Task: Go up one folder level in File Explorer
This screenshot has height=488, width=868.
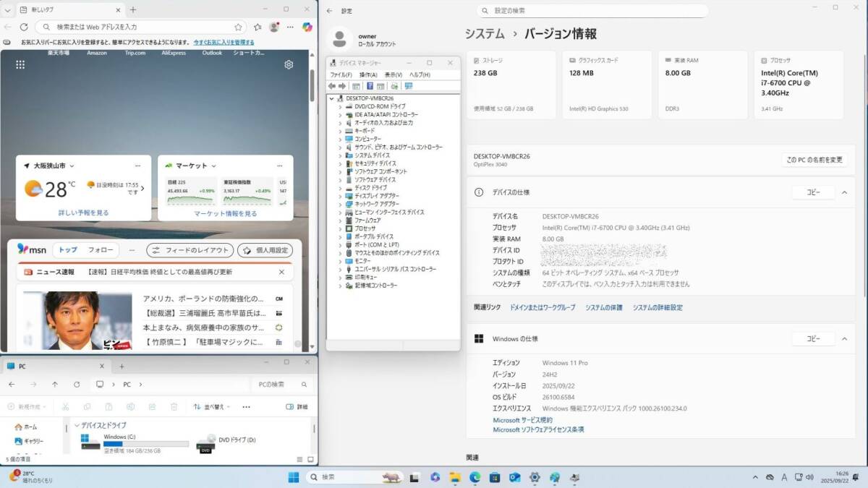Action: pyautogui.click(x=55, y=385)
